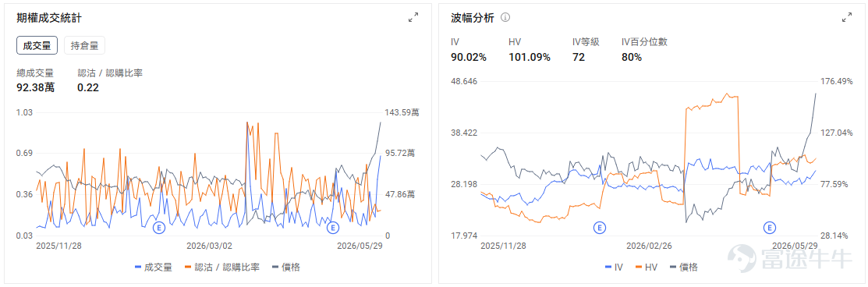Click the second E earnings marker in volatility chart
This screenshot has width=868, height=287.
click(x=769, y=227)
